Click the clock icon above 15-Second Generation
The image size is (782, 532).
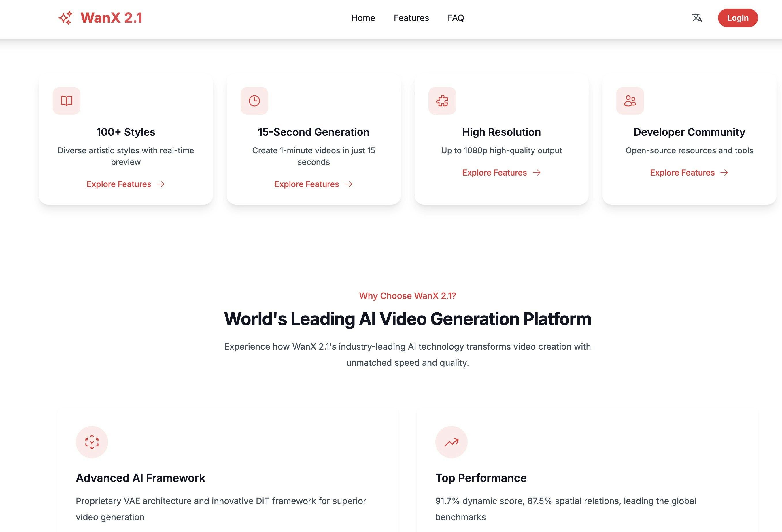click(x=254, y=101)
